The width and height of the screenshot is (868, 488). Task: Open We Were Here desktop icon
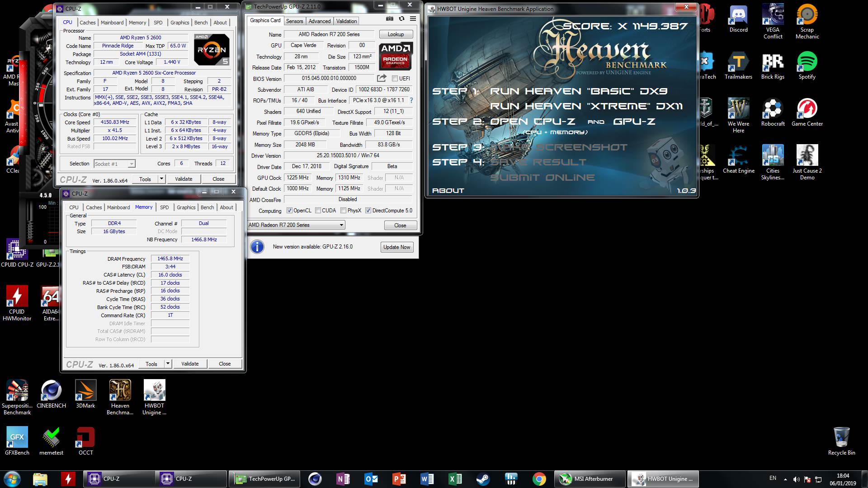pos(738,116)
